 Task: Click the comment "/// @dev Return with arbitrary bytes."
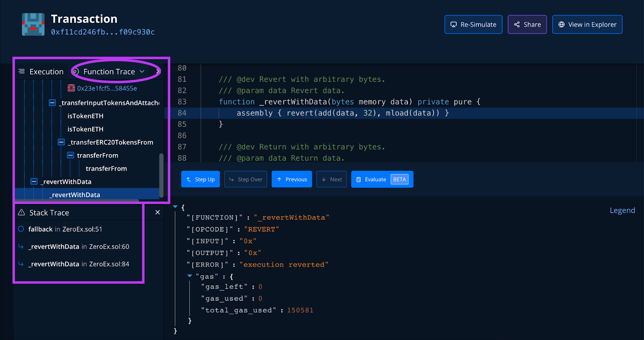coord(302,147)
